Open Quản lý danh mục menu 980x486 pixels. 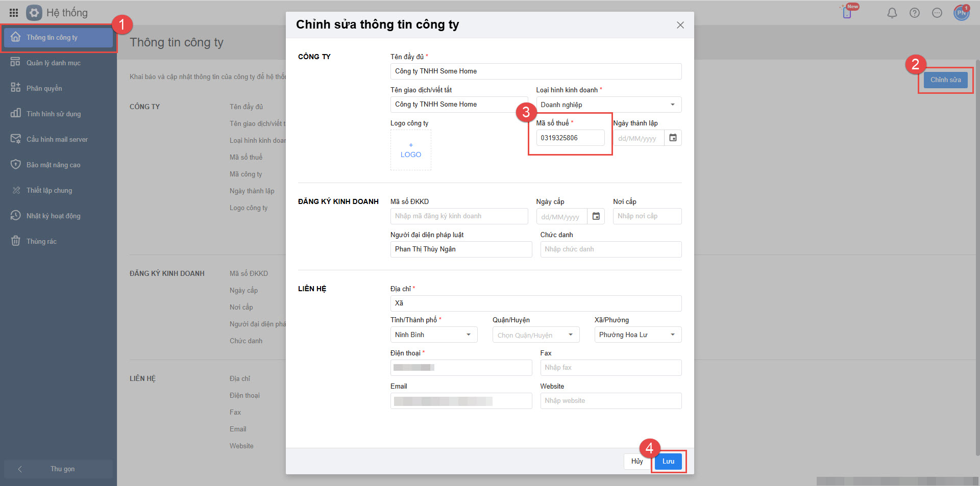(53, 63)
